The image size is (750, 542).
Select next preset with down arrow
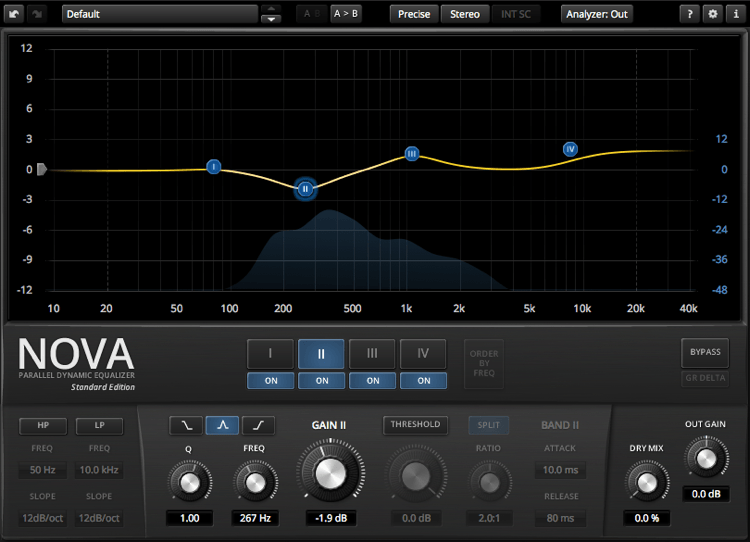(271, 19)
